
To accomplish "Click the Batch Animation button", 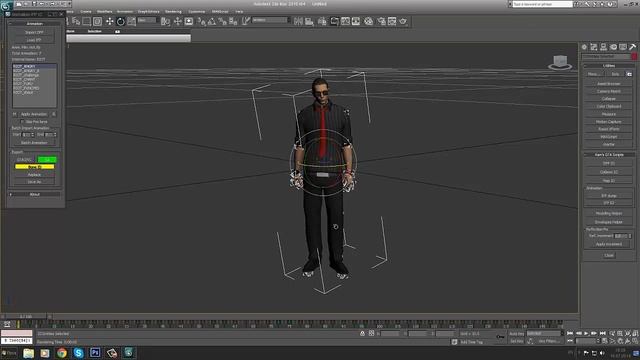I will tap(34, 143).
